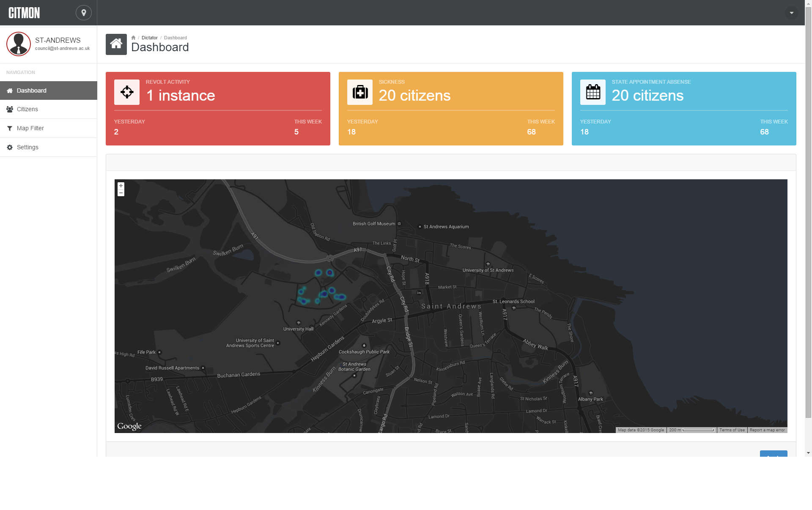Open Settings in the sidebar
Image resolution: width=812 pixels, height=510 pixels.
click(27, 147)
